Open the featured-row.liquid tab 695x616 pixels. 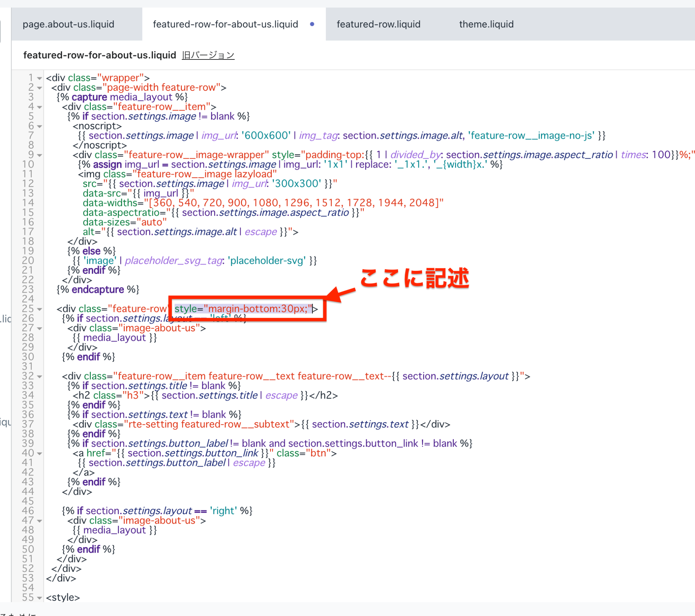(378, 24)
